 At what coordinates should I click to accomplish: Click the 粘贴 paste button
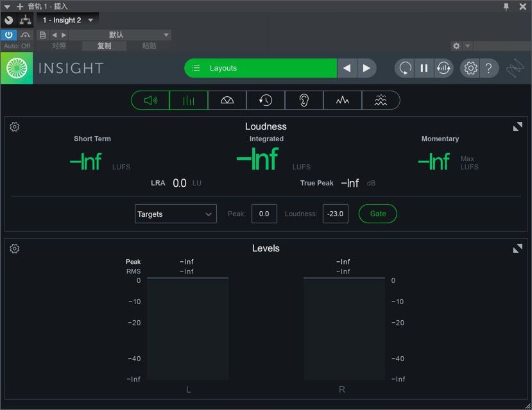(150, 46)
